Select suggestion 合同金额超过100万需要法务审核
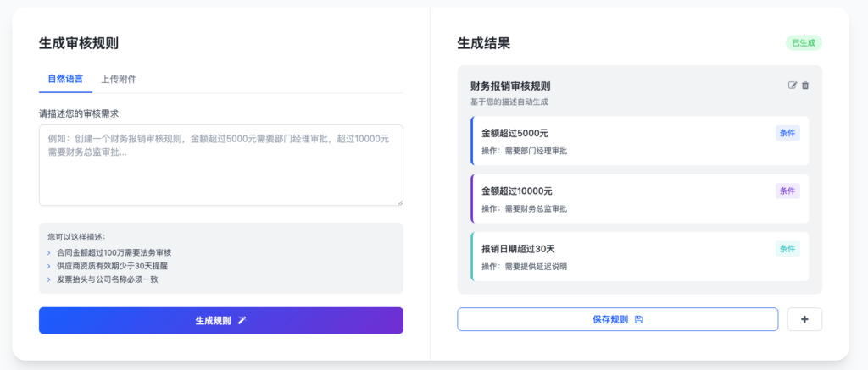 coord(114,252)
